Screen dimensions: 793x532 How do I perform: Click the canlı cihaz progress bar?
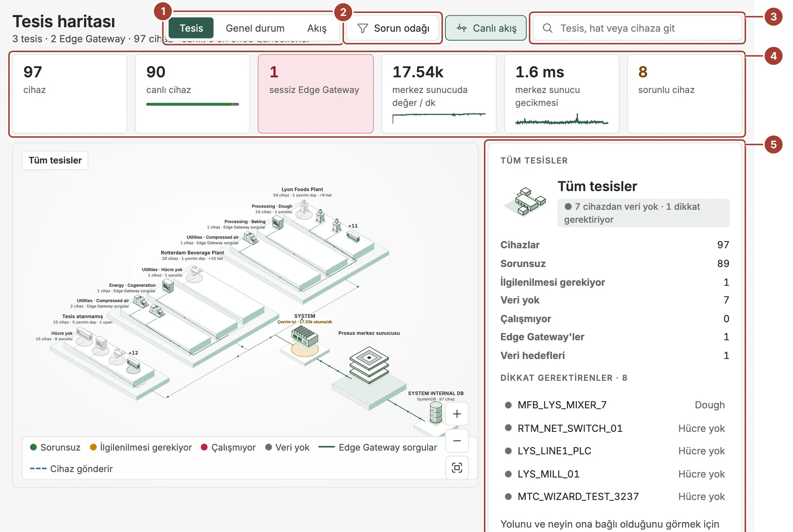pyautogui.click(x=192, y=104)
